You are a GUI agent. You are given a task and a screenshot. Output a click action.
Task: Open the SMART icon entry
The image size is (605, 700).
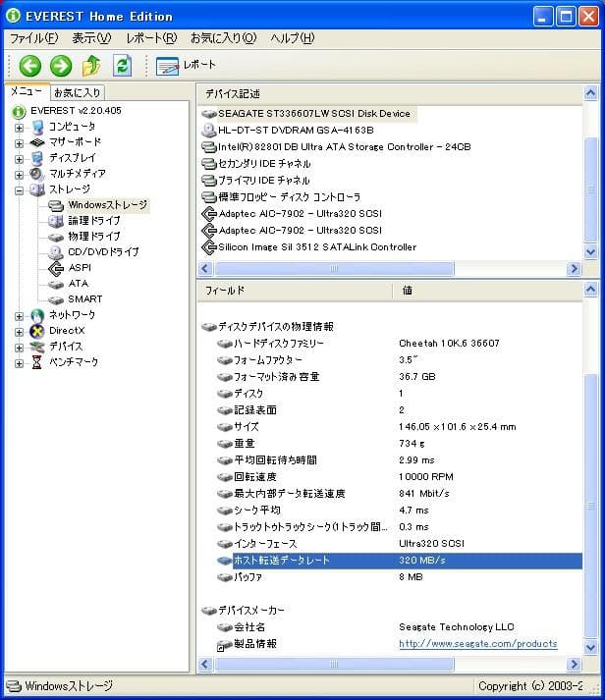56,299
